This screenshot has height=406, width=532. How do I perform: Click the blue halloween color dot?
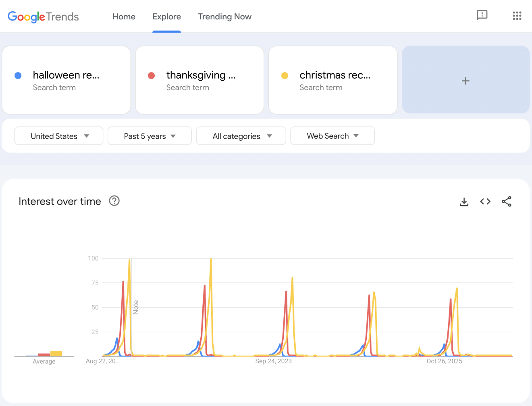(x=18, y=75)
